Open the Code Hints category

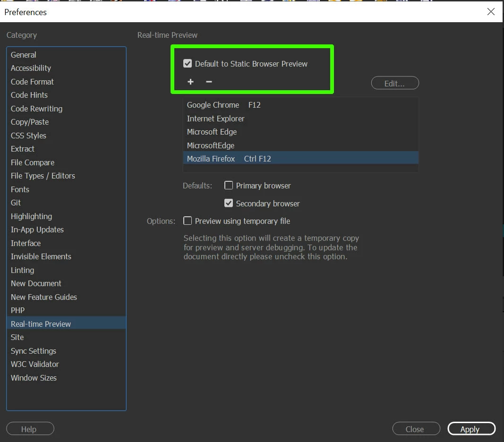[x=66, y=95]
